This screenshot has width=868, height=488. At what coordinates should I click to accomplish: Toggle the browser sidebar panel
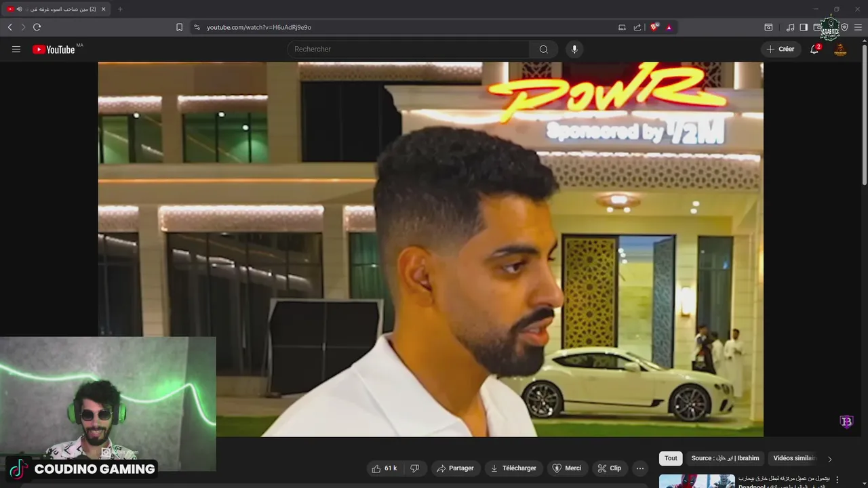click(x=804, y=27)
